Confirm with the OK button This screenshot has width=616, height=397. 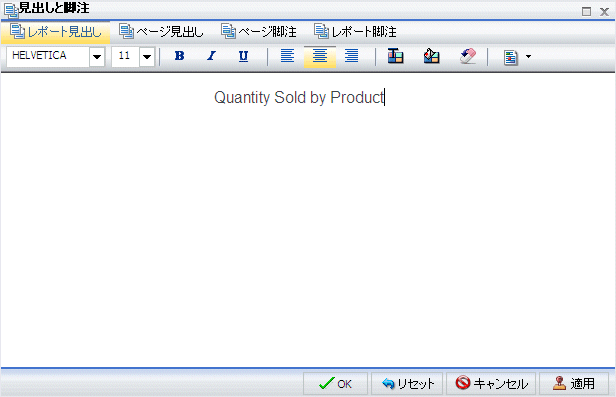(x=335, y=384)
